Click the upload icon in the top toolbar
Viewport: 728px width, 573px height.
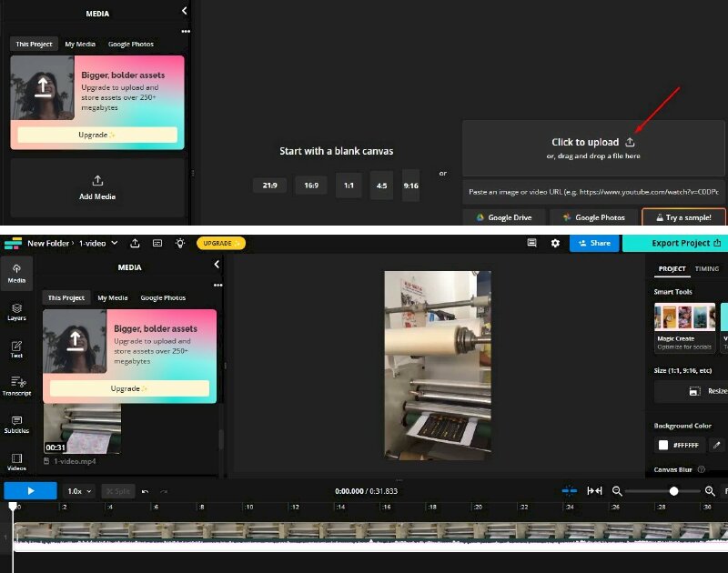click(135, 244)
